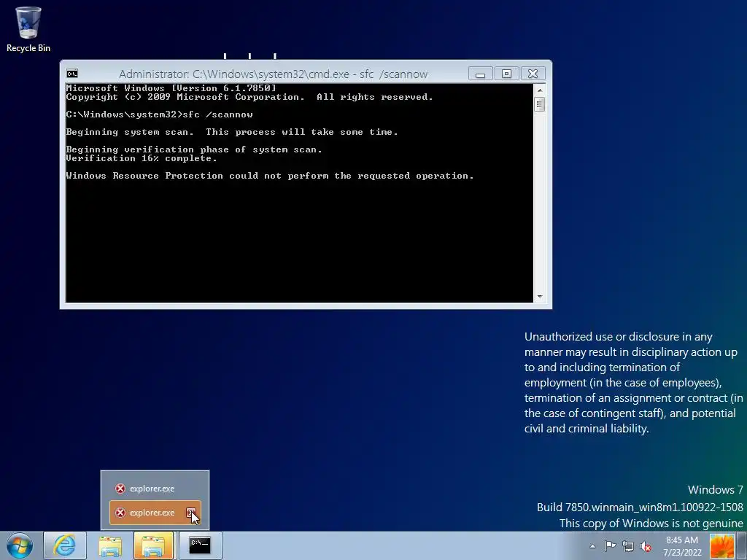The height and width of the screenshot is (560, 747).
Task: Click 'Windows Resource Protection could not perform' line
Action: [x=270, y=176]
